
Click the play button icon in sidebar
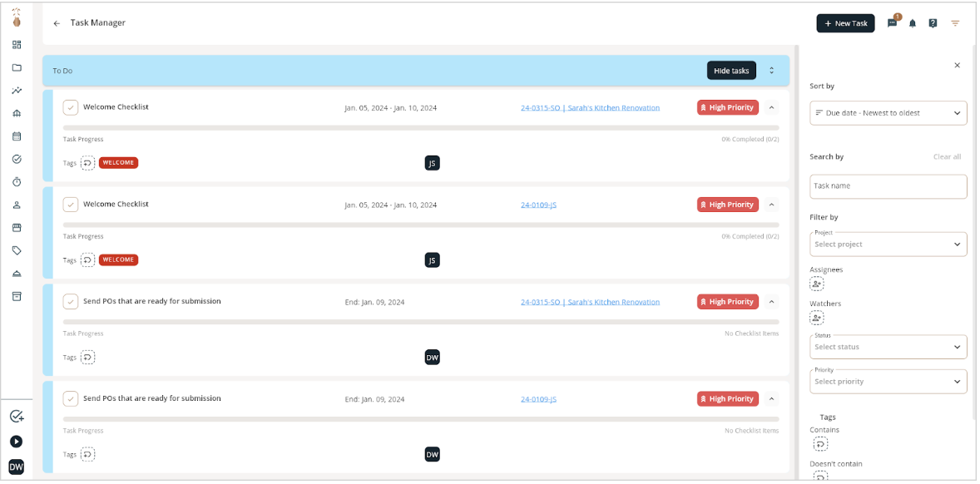click(x=17, y=442)
